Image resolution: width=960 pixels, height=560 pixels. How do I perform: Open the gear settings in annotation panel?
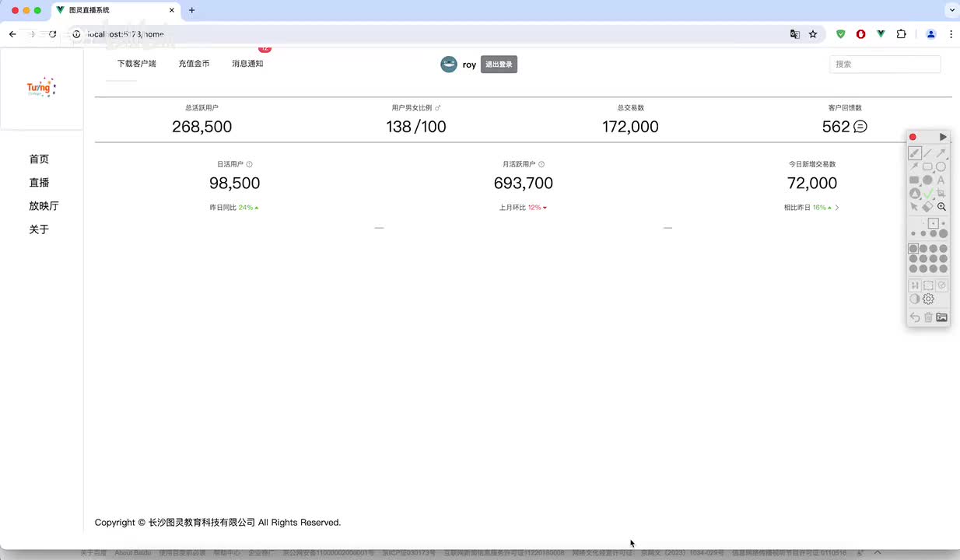[x=928, y=299]
